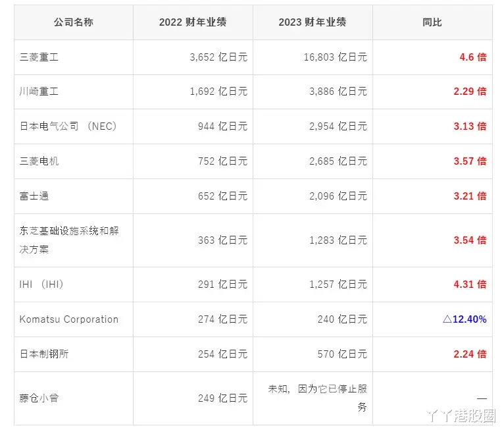The height and width of the screenshot is (432, 504).
Task: Select the 249 亿日元 value
Action: tap(223, 398)
